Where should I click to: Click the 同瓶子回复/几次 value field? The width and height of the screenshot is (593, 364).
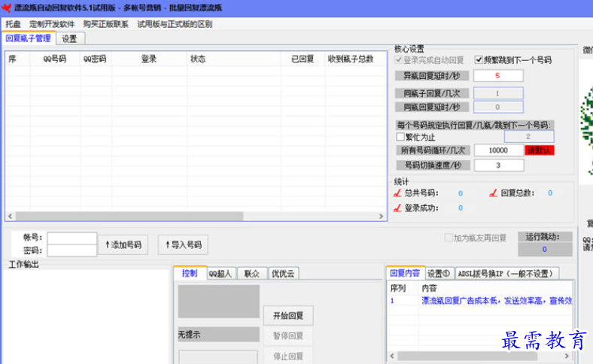tap(498, 93)
